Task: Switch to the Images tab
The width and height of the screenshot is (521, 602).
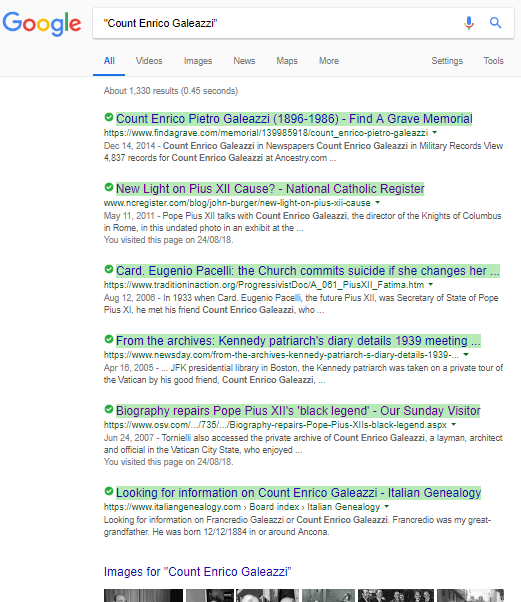Action: (x=198, y=61)
